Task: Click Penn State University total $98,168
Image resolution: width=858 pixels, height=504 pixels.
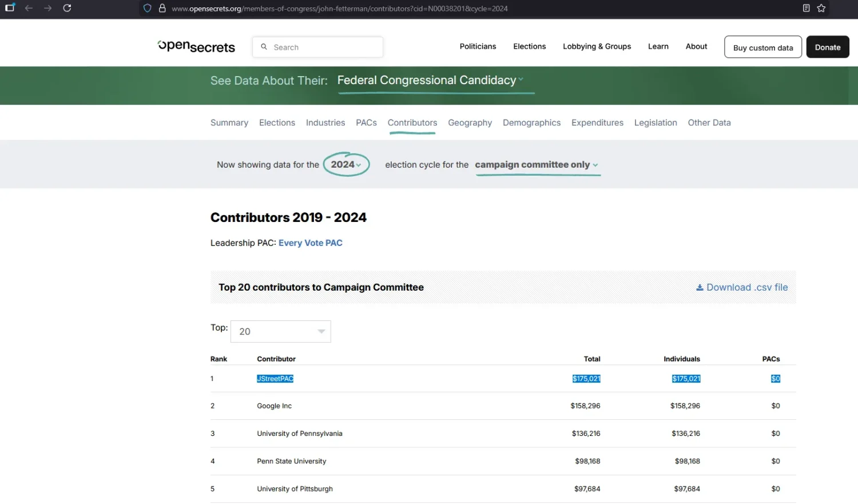Action: [x=587, y=461]
